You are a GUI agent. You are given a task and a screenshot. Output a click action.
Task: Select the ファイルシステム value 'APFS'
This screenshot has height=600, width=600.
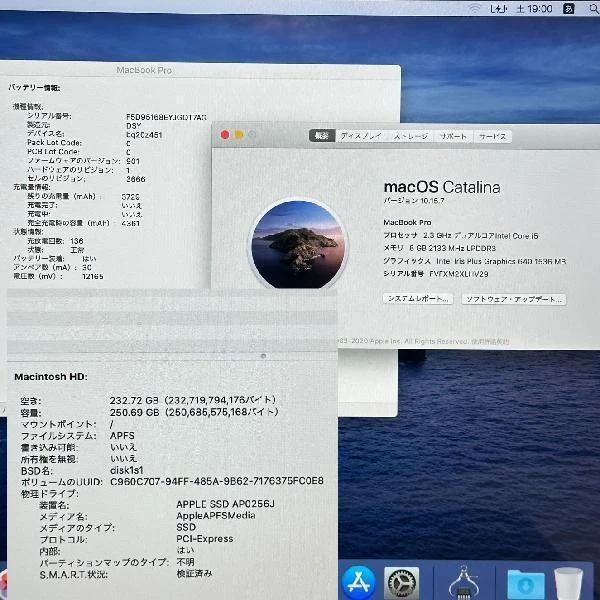click(122, 436)
